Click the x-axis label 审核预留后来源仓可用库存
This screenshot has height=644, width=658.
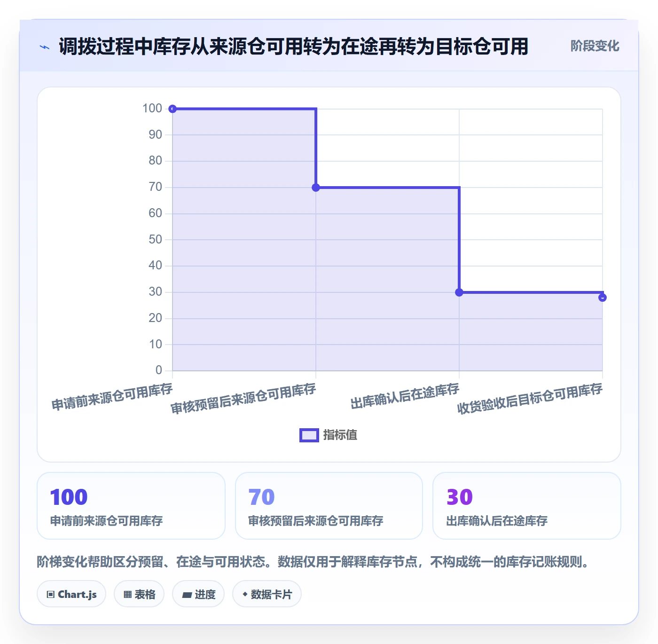point(243,399)
